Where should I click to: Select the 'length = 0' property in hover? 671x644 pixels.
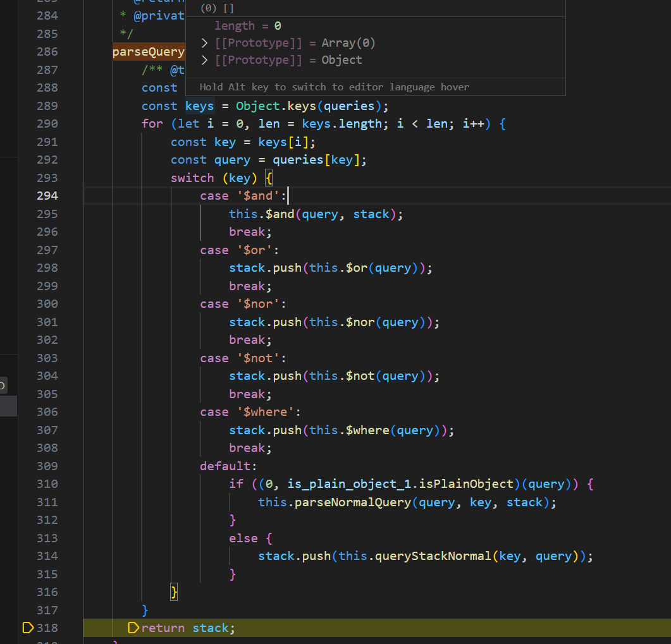tap(247, 26)
